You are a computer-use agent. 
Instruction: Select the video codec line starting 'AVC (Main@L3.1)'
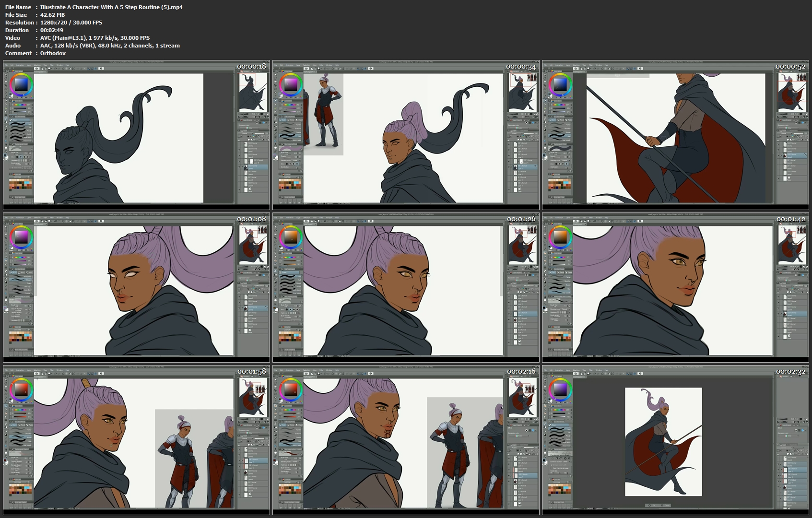click(95, 38)
